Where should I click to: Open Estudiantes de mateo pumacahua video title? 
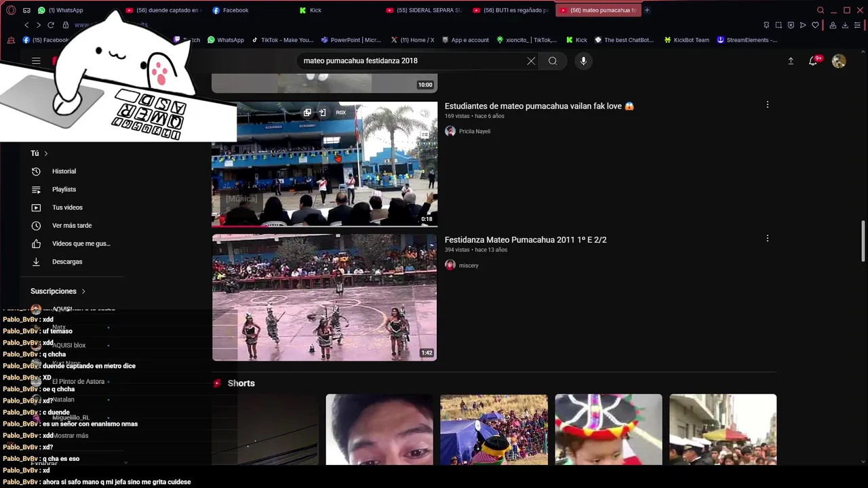(x=539, y=106)
